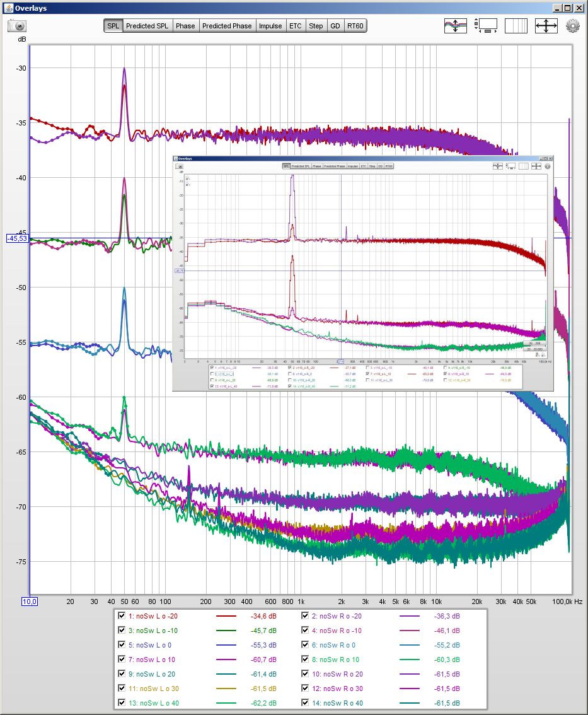Click the dB axis unit label
Screen dimensions: 588x715
[22, 39]
